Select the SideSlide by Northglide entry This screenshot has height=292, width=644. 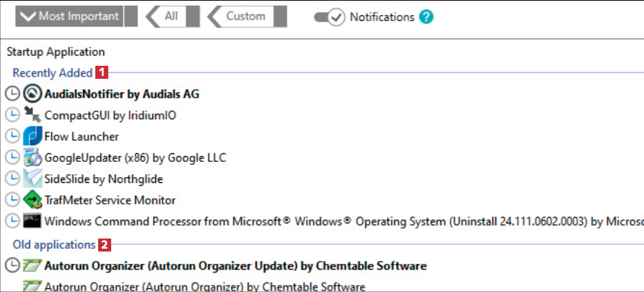(x=103, y=179)
